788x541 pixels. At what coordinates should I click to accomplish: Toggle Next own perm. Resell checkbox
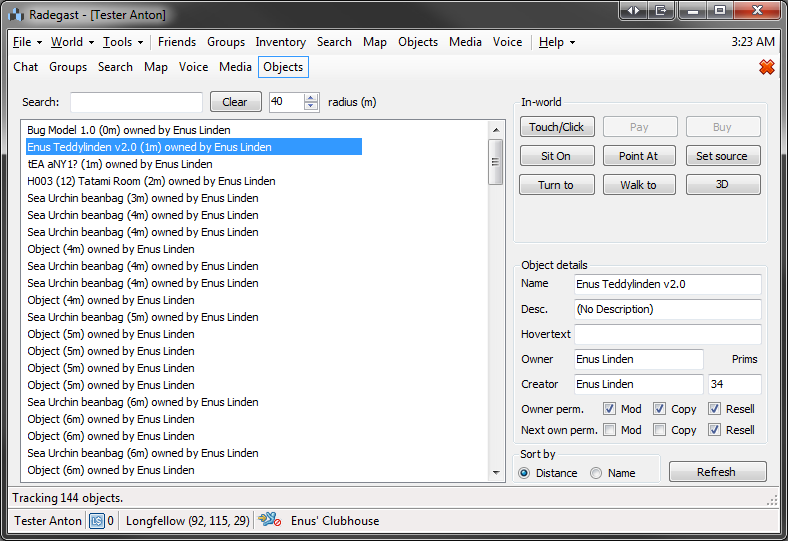(x=714, y=430)
